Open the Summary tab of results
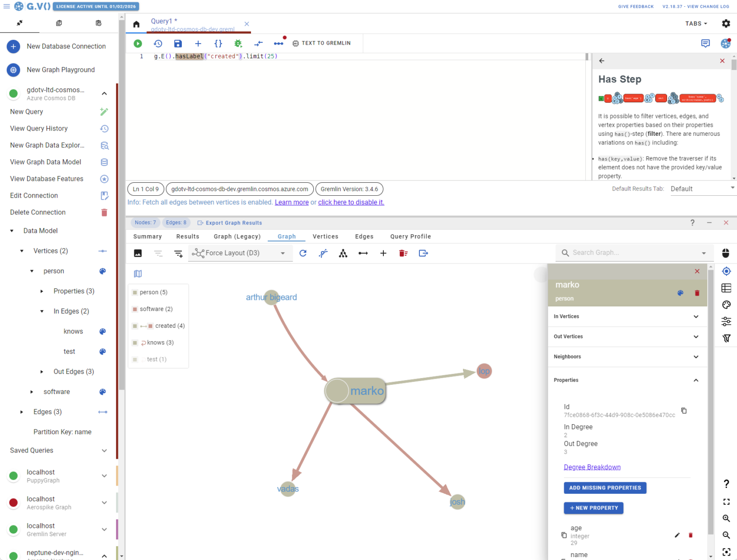This screenshot has width=737, height=560. 147,236
